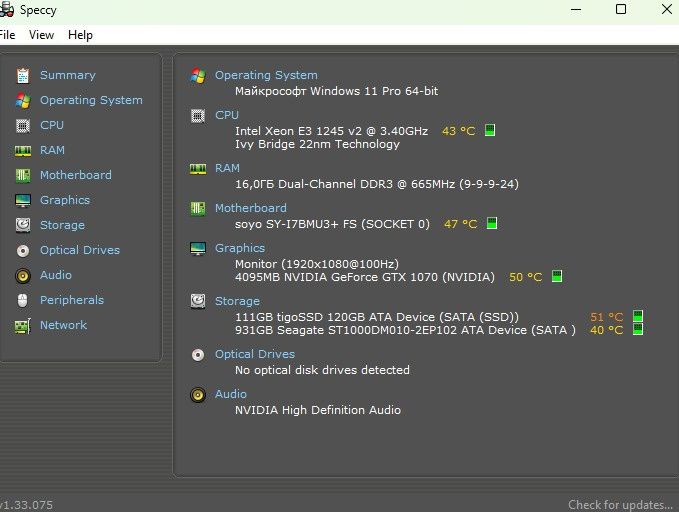The height and width of the screenshot is (512, 679).
Task: Open the View menu
Action: coord(42,35)
